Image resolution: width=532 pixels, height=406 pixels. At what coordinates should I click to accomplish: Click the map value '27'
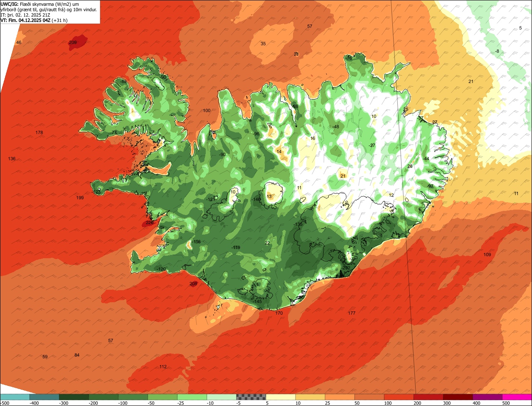(435, 122)
